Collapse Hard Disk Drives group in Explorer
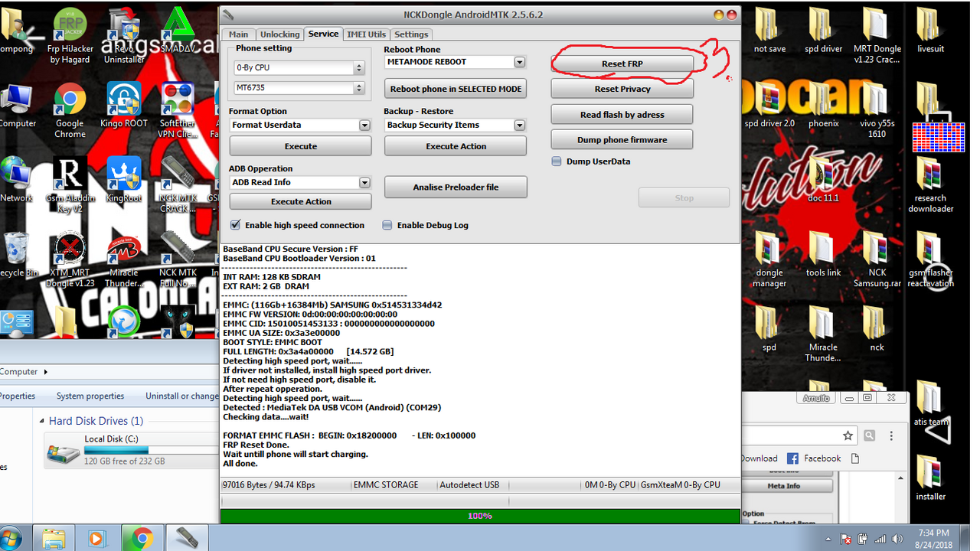 click(42, 421)
